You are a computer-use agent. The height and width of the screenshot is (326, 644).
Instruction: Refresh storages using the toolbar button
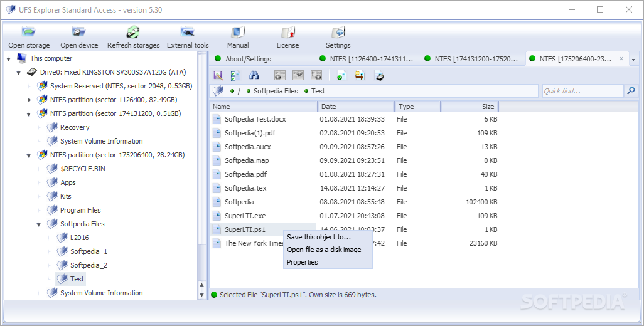pyautogui.click(x=134, y=38)
